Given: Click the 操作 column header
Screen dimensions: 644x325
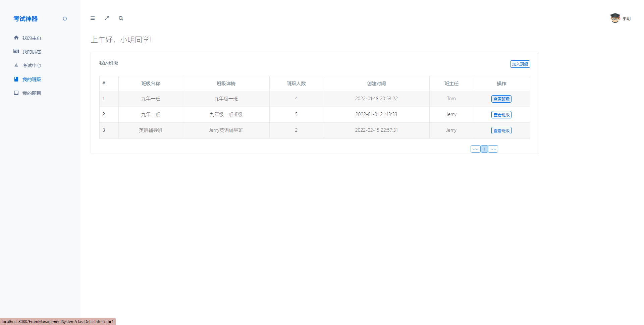Looking at the screenshot, I should pyautogui.click(x=501, y=84).
